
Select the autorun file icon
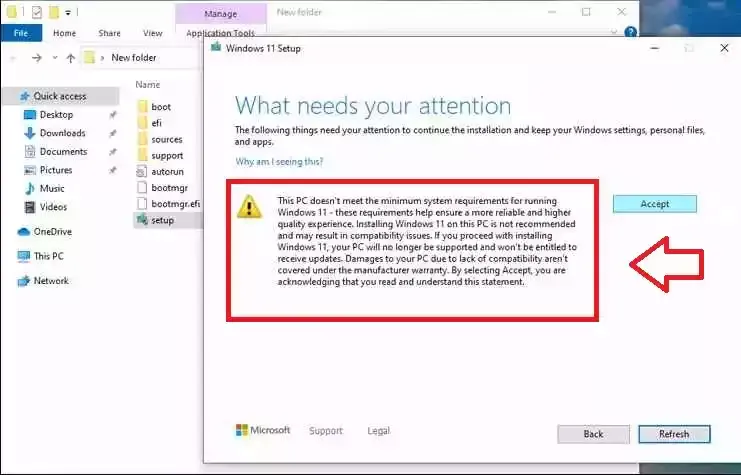pyautogui.click(x=142, y=172)
